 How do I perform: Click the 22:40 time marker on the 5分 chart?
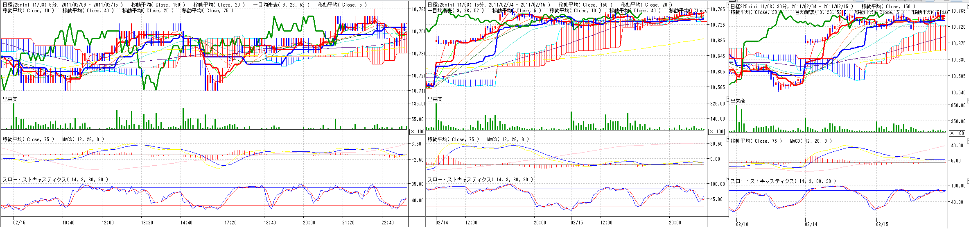[x=387, y=223]
